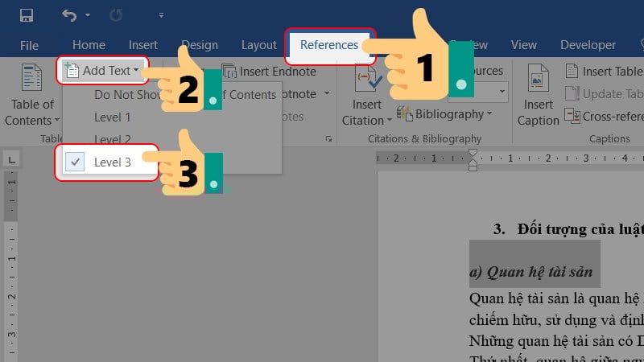Open the Add Text dropdown

pos(102,71)
